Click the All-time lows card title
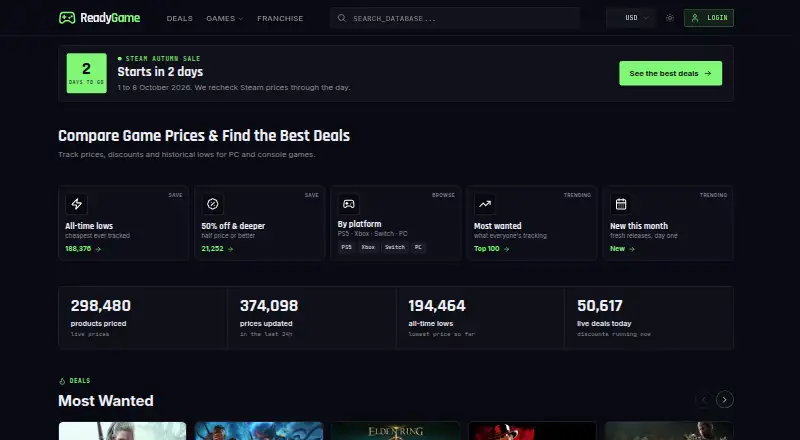The image size is (800, 440). pyautogui.click(x=89, y=226)
